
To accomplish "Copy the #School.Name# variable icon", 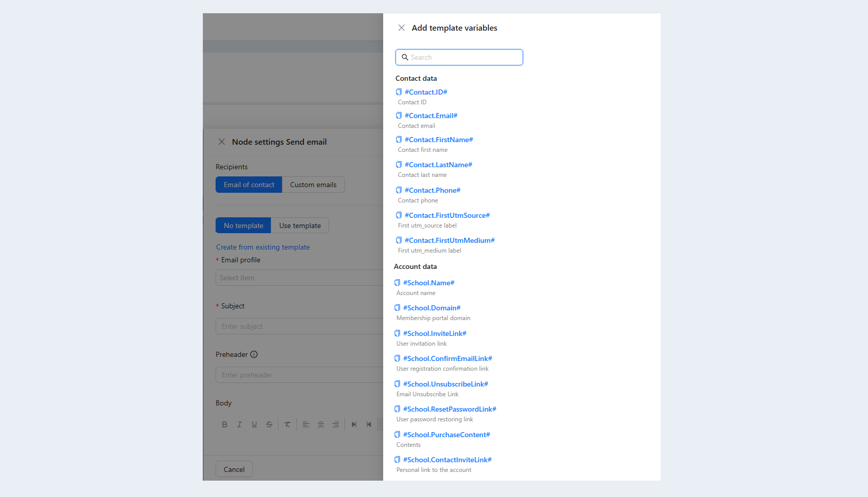I will [x=397, y=283].
